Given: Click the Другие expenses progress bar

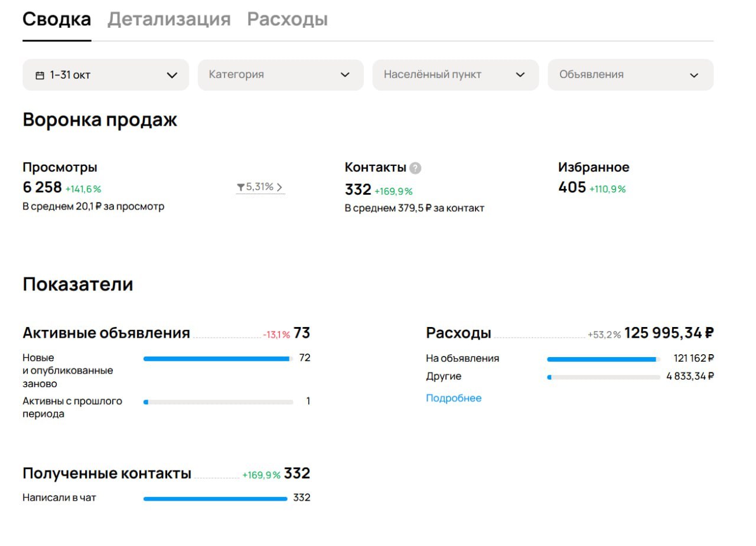Looking at the screenshot, I should click(604, 377).
